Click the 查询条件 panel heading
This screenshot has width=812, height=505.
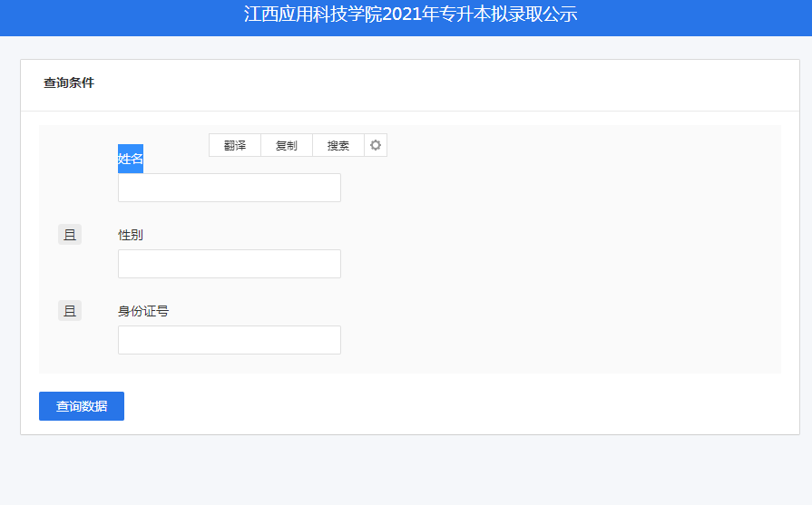(69, 83)
